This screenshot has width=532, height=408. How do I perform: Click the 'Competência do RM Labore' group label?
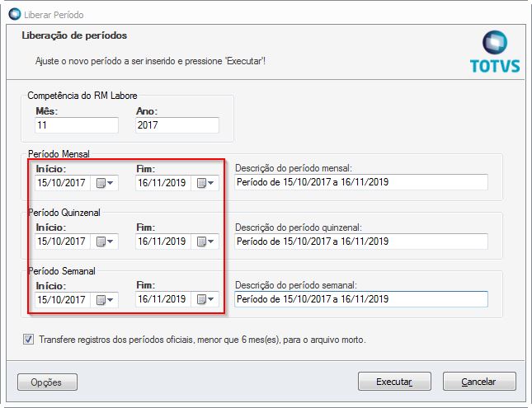point(82,96)
